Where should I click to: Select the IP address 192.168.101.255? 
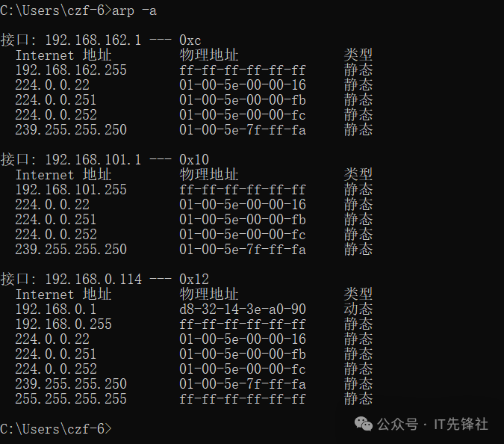tap(71, 189)
